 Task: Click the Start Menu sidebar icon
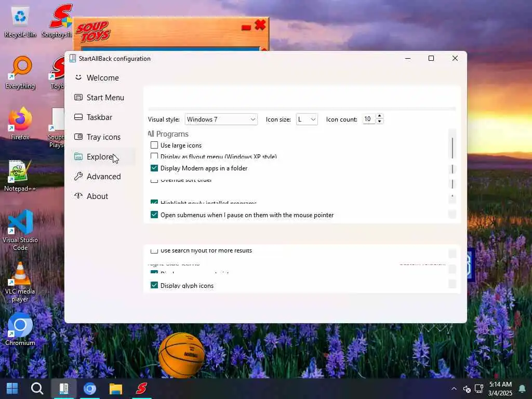pos(78,97)
